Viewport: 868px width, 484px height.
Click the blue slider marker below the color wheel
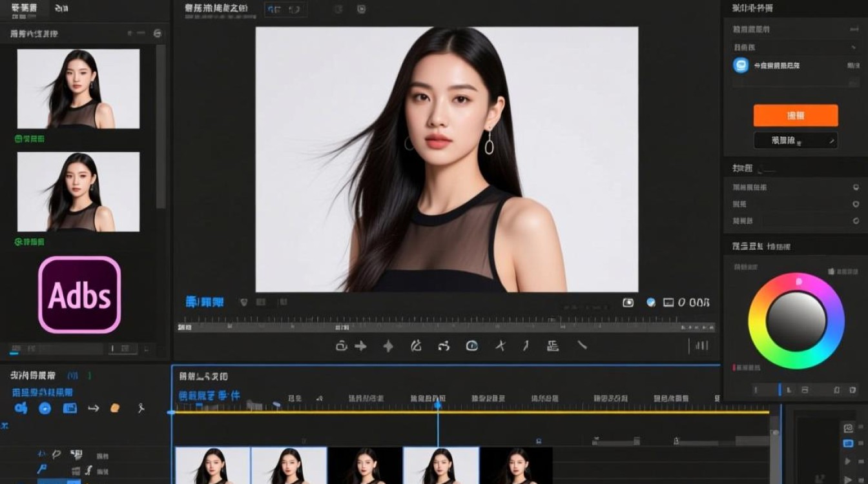pyautogui.click(x=780, y=390)
